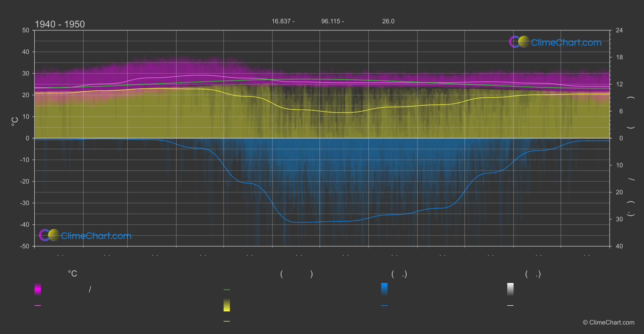Click the °C left axis label
The height and width of the screenshot is (334, 644).
point(15,121)
